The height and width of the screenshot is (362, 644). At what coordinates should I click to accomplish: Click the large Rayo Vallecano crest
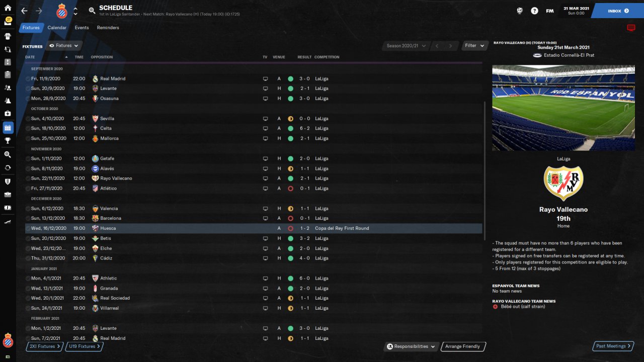click(563, 184)
